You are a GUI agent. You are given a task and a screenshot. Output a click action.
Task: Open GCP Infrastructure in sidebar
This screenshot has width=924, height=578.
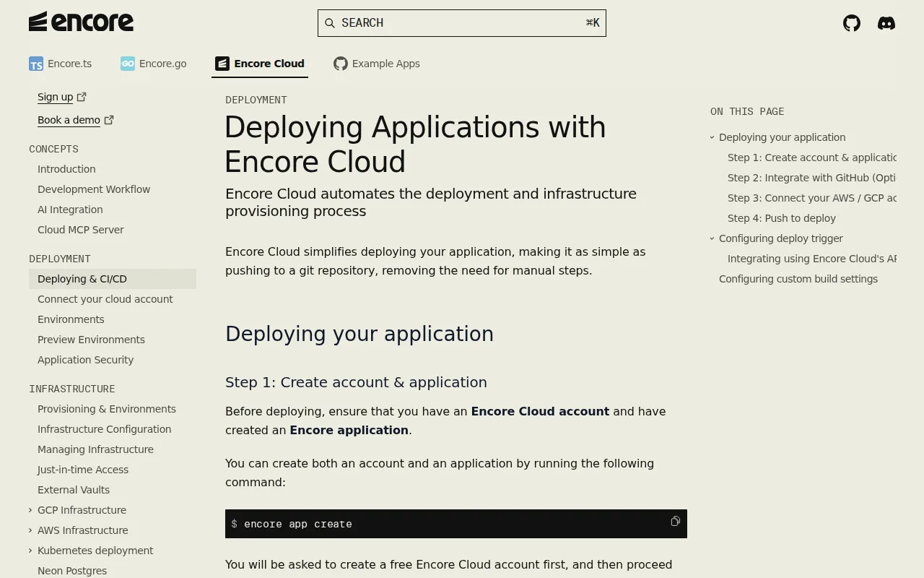[x=82, y=510]
